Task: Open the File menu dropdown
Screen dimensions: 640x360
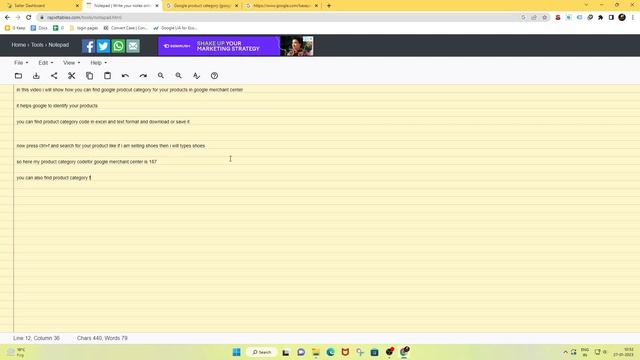Action: pos(21,63)
